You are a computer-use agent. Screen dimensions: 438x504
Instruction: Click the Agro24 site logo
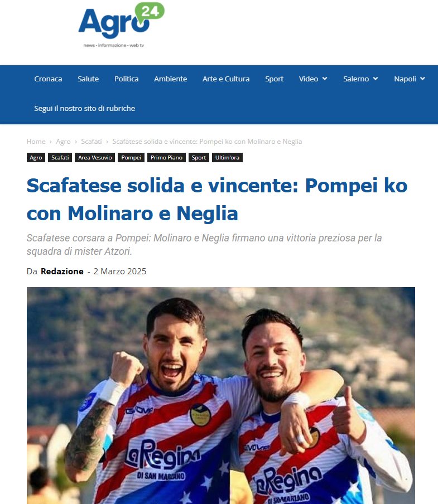click(121, 25)
